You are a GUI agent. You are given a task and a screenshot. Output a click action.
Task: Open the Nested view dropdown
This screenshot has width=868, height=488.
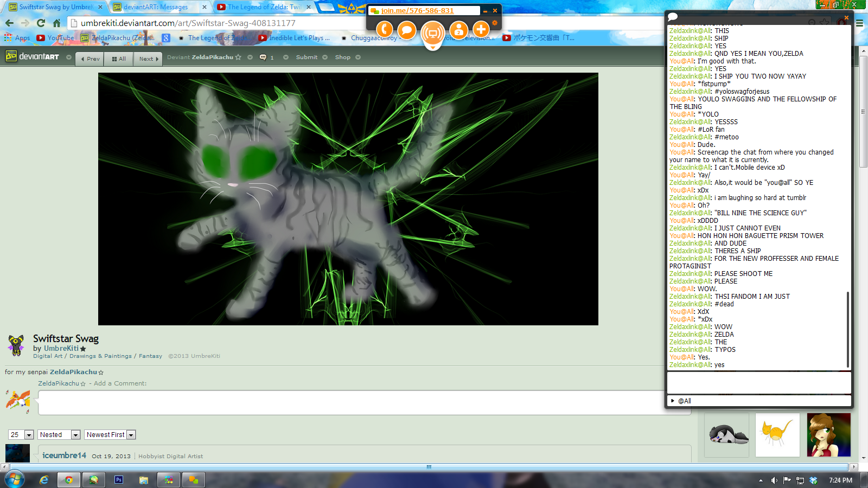coord(59,435)
